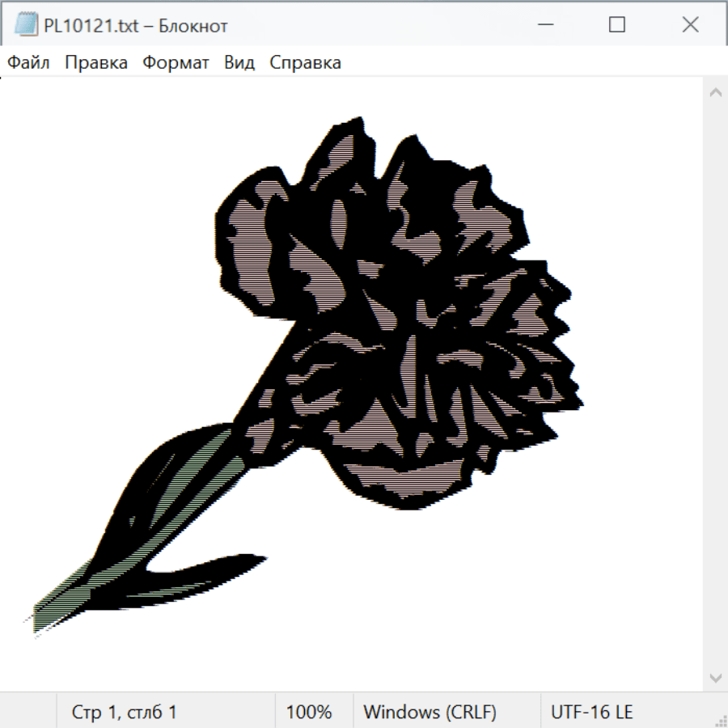Minimize the Notepad window
728x728 pixels.
tap(544, 25)
